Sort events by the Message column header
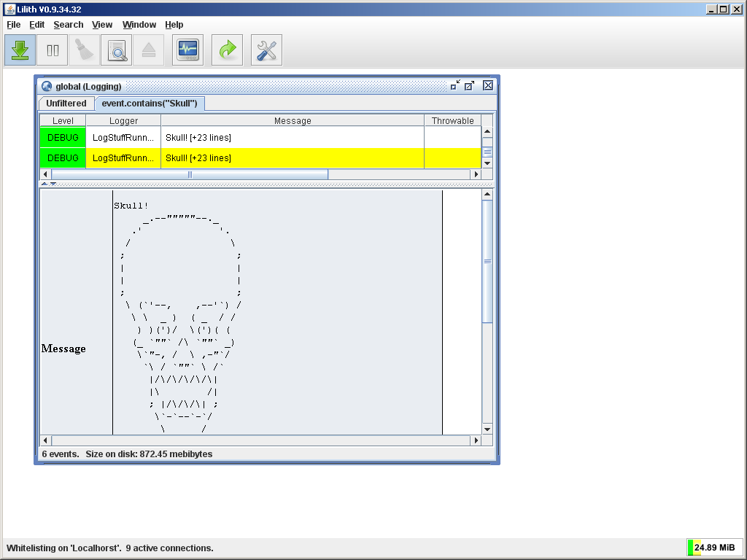 pyautogui.click(x=291, y=120)
